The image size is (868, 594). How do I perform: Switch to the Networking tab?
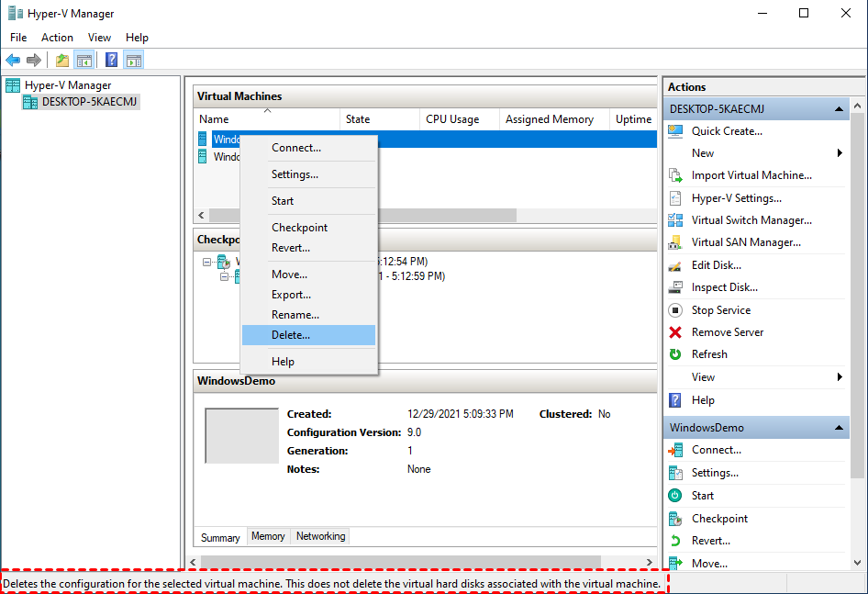[320, 536]
